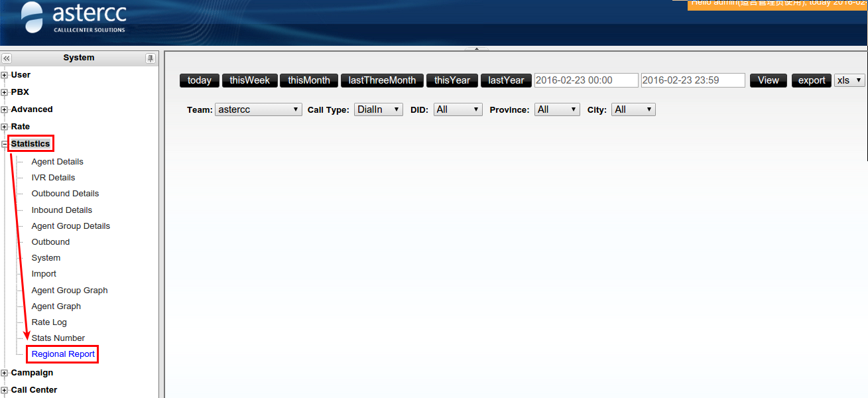Open Inbound Details report

point(62,210)
